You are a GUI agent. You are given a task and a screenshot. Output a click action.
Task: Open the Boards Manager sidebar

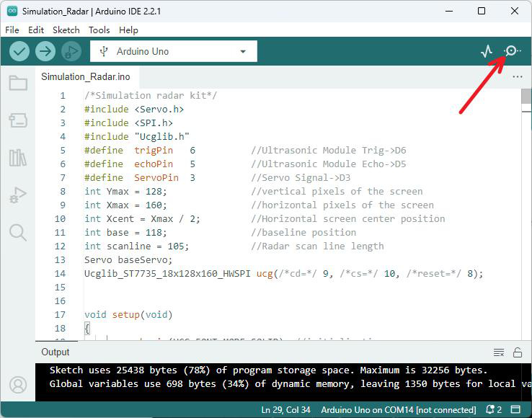coord(18,120)
